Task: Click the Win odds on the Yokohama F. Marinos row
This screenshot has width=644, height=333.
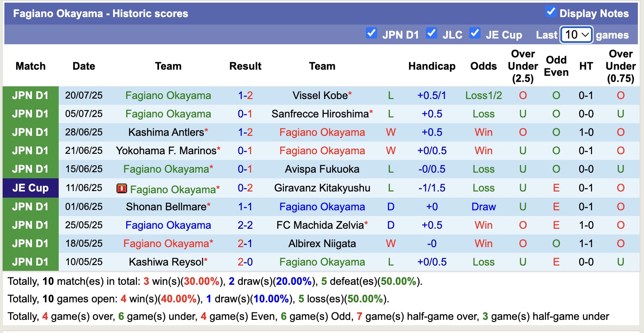Action: coord(483,150)
